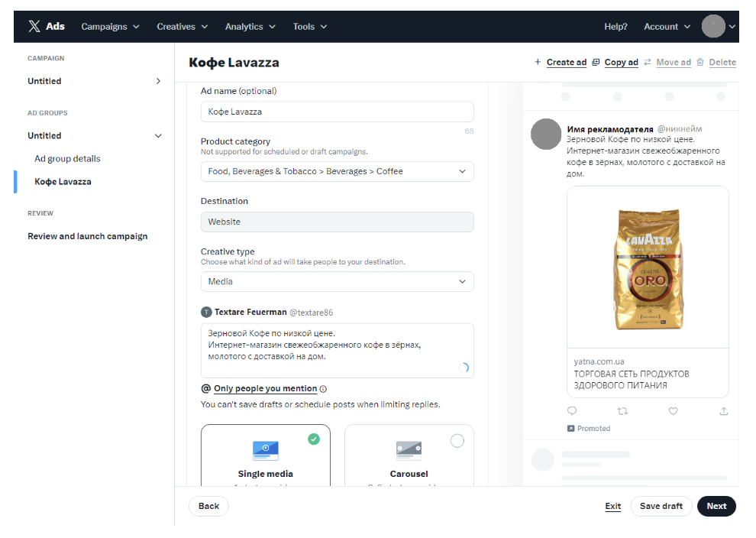The image size is (756, 538).
Task: Click the like heart icon in preview
Action: coord(673,411)
